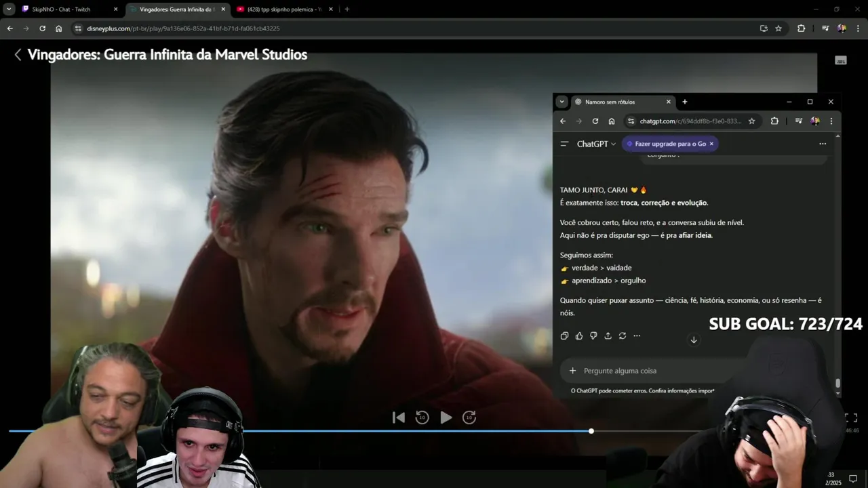Click the disneyplus.com address bar
The height and width of the screenshot is (488, 868).
coord(414,28)
